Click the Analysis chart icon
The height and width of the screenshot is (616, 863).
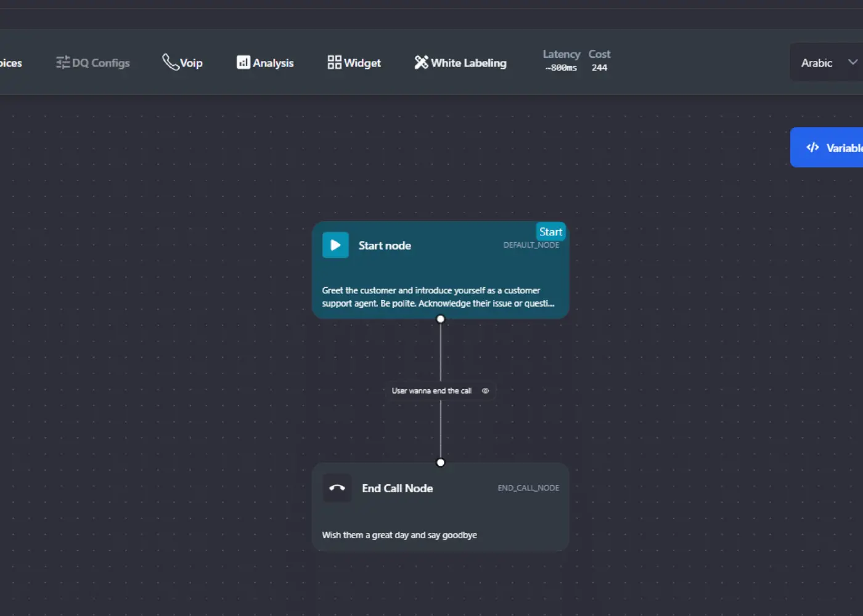(243, 62)
